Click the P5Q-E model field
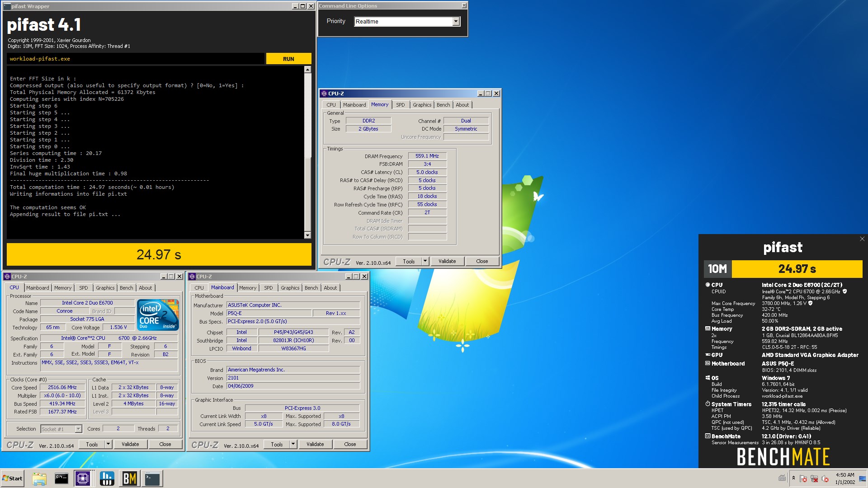Screen dimensions: 868x488 269,313
